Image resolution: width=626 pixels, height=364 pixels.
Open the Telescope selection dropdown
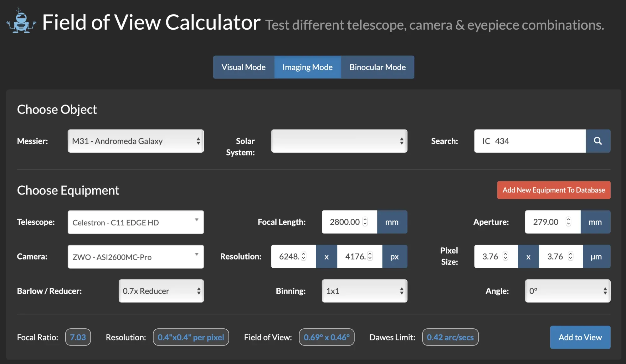pyautogui.click(x=136, y=222)
